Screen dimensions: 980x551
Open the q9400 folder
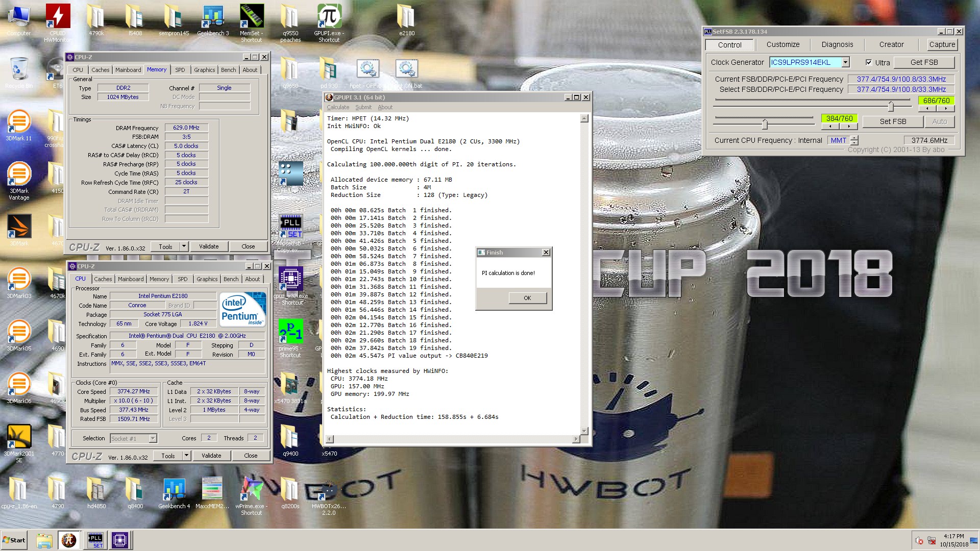(290, 441)
